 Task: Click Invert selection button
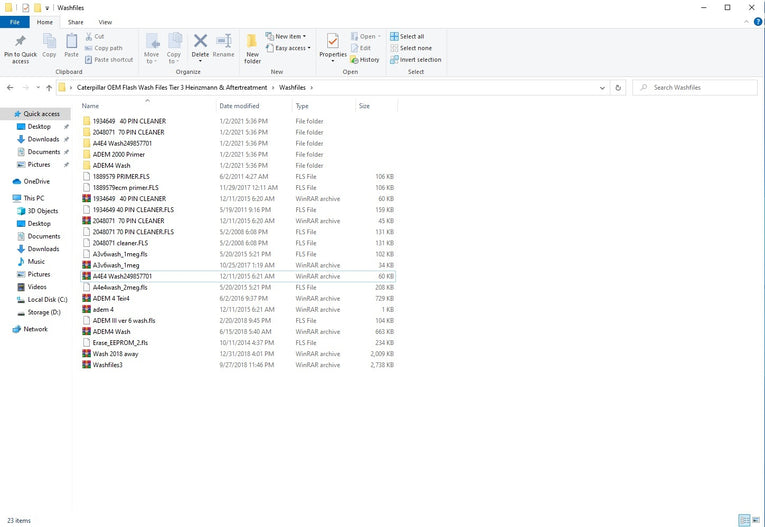pos(415,60)
